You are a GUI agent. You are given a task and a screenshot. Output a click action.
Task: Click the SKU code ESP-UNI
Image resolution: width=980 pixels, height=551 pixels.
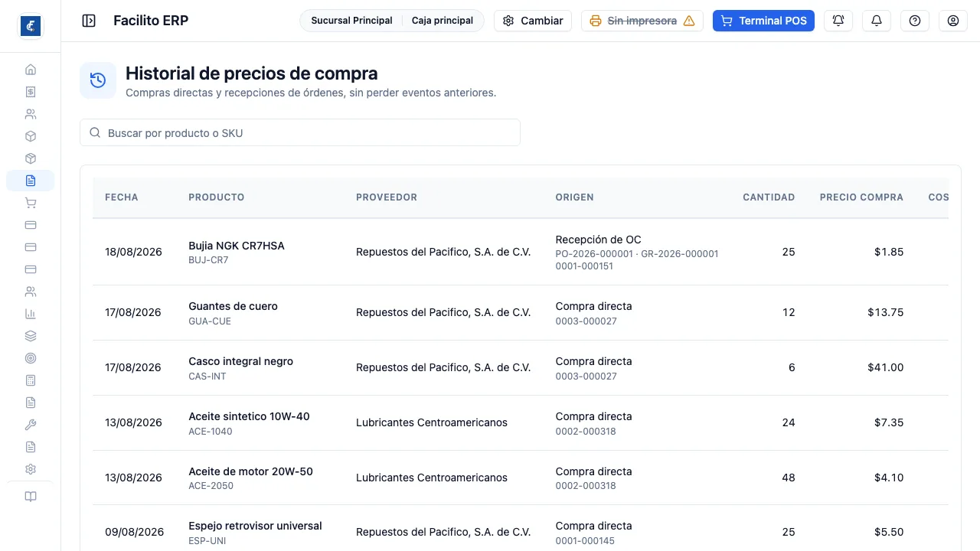[207, 541]
